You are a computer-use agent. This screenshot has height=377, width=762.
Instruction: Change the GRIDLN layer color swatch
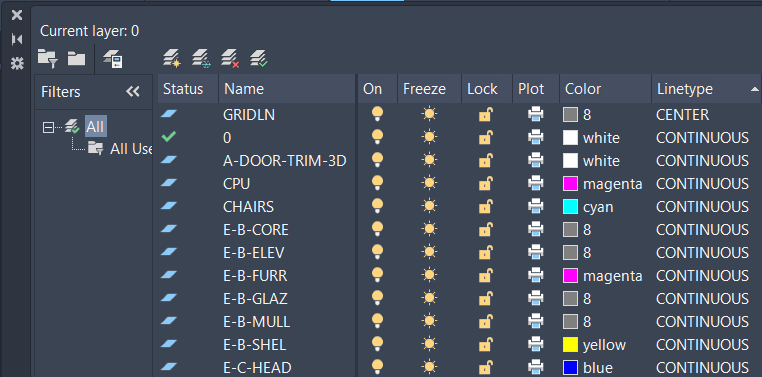click(571, 115)
